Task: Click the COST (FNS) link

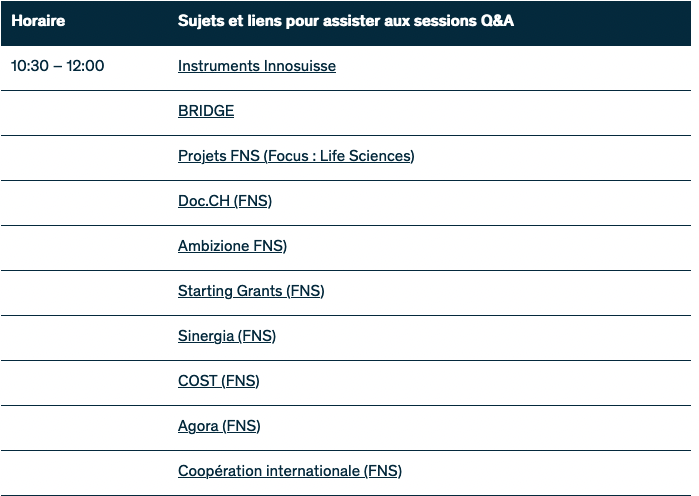Action: (218, 381)
